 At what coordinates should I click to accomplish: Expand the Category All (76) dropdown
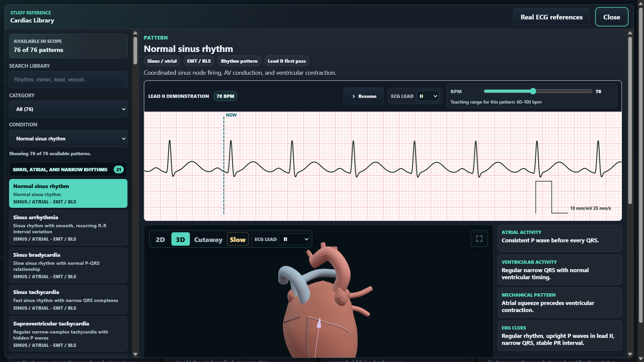pyautogui.click(x=68, y=109)
